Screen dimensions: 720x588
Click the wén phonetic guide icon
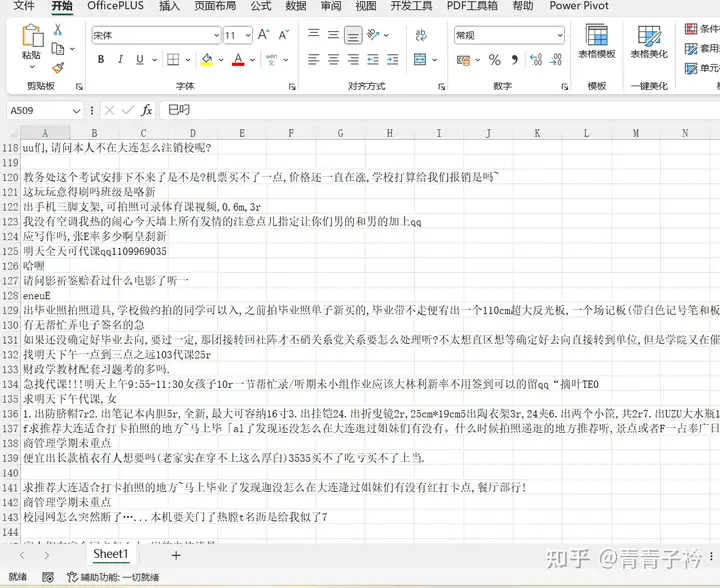tap(271, 60)
